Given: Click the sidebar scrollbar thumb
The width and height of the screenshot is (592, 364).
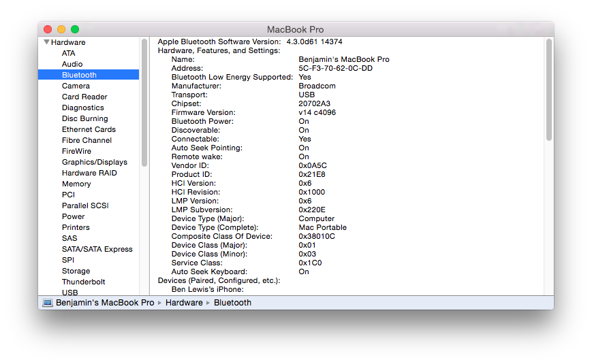Looking at the screenshot, I should point(144,103).
